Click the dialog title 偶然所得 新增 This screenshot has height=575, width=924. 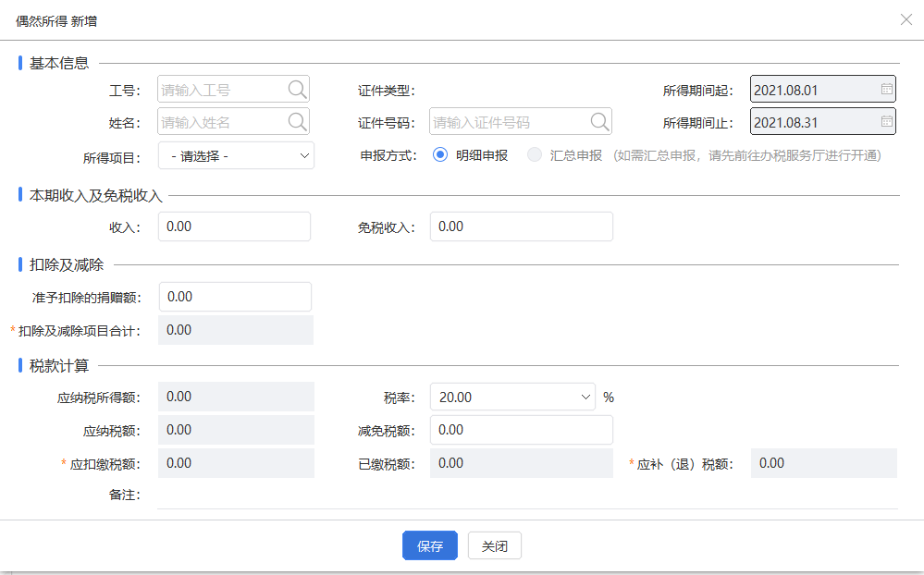pyautogui.click(x=56, y=21)
